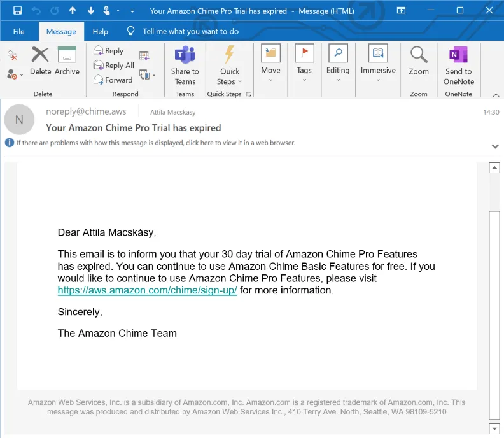The height and width of the screenshot is (438, 504).
Task: Open the Editing search menu
Action: click(338, 64)
